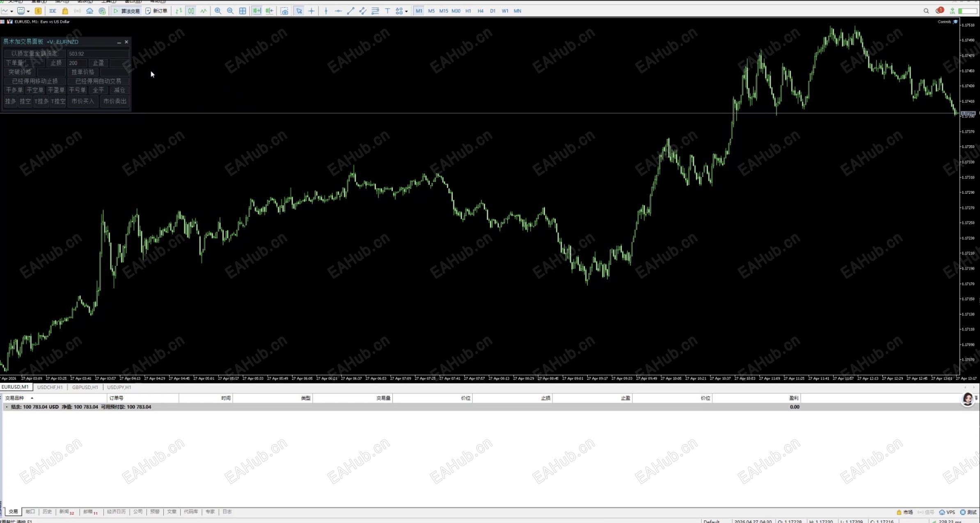Open the tile windows grid icon
980x523 pixels.
coord(243,11)
